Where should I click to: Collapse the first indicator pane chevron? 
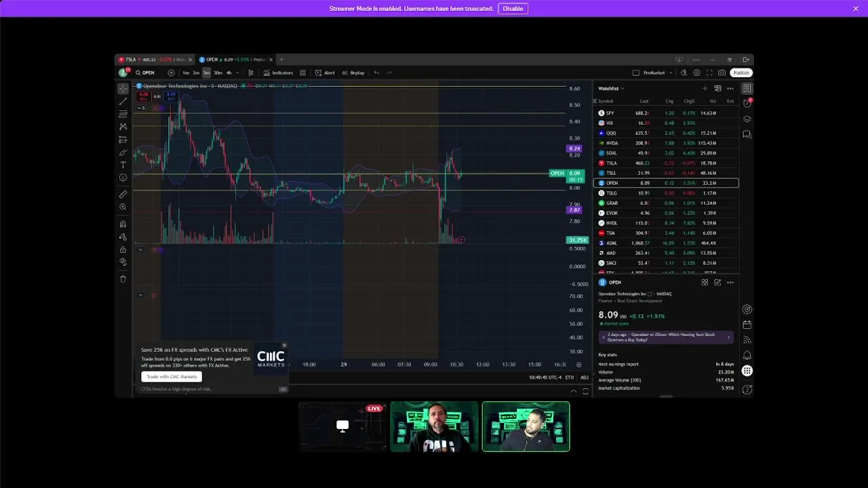[x=140, y=250]
